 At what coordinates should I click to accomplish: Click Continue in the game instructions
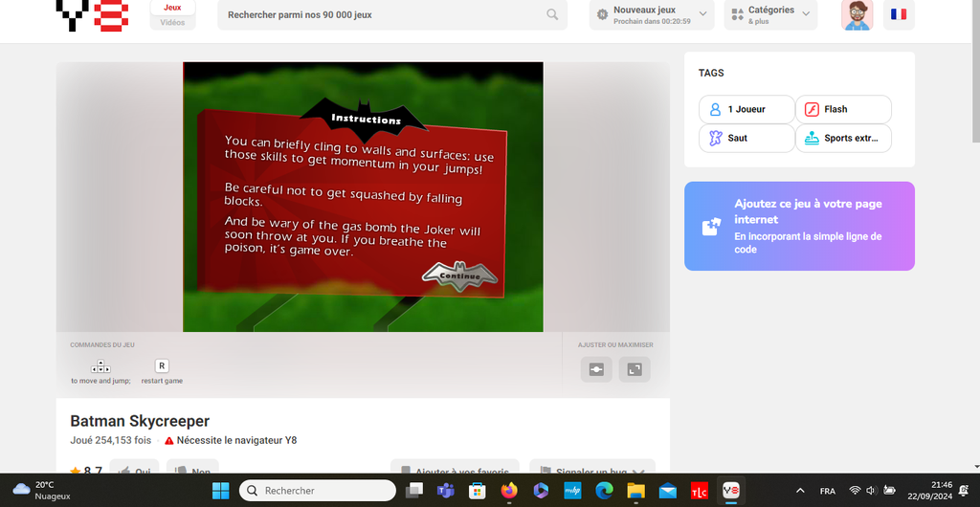(459, 276)
